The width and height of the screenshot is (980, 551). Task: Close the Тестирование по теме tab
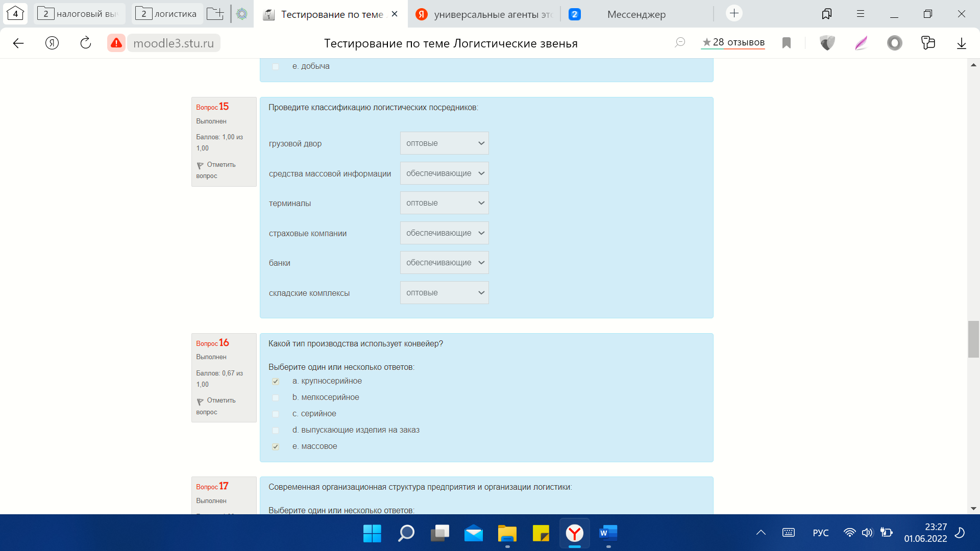(x=395, y=14)
